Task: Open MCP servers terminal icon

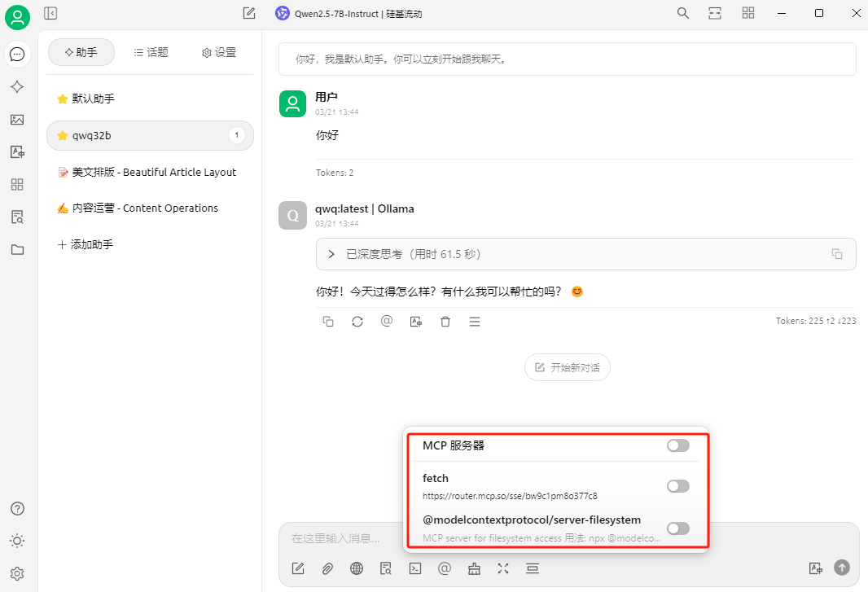Action: point(416,568)
